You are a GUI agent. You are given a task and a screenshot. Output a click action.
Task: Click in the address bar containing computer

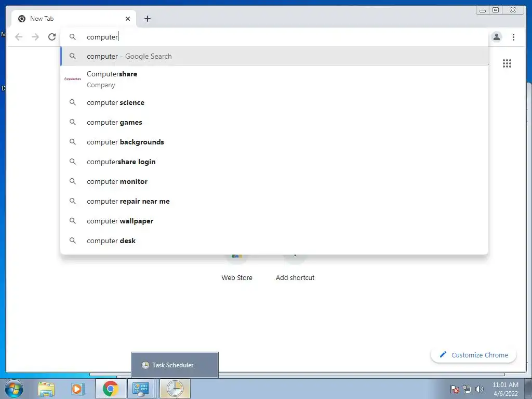(274, 37)
